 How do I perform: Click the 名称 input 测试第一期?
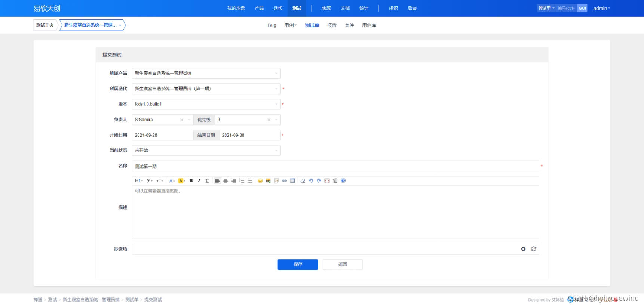point(335,166)
